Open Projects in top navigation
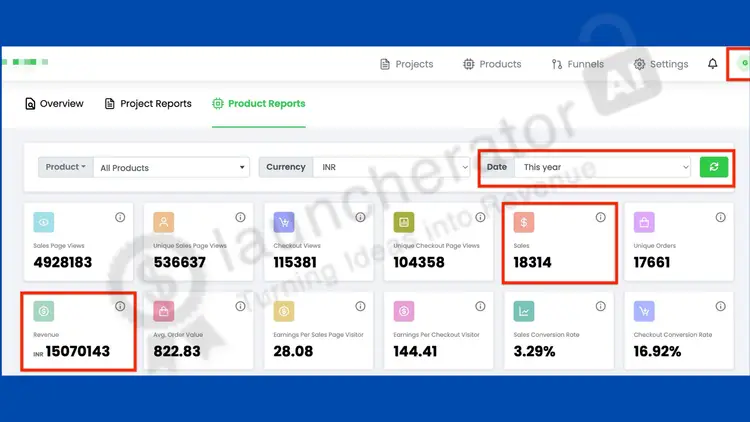750x422 pixels. [406, 64]
